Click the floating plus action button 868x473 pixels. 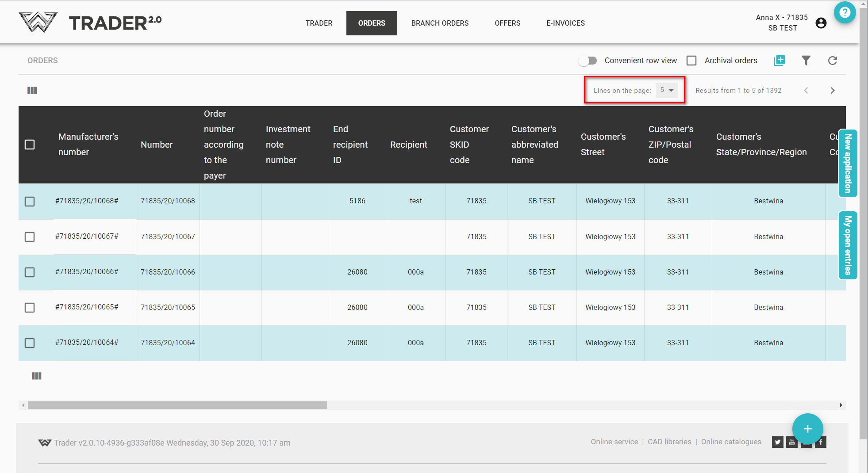click(807, 428)
